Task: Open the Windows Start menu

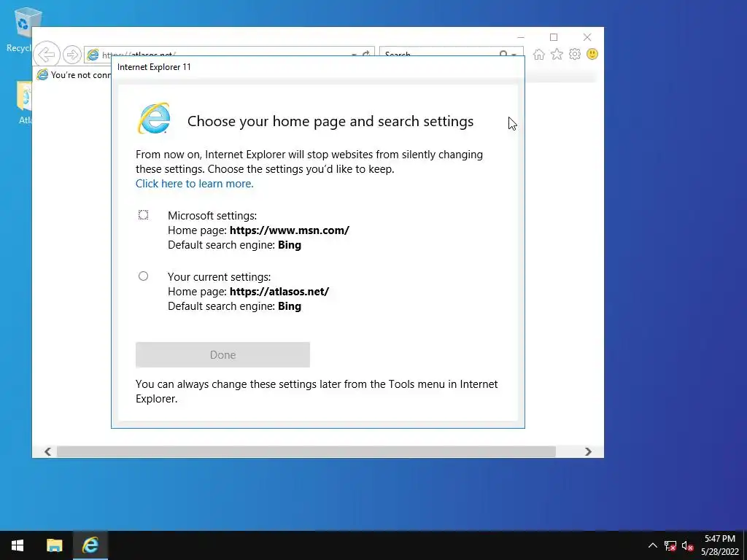Action: pos(18,545)
